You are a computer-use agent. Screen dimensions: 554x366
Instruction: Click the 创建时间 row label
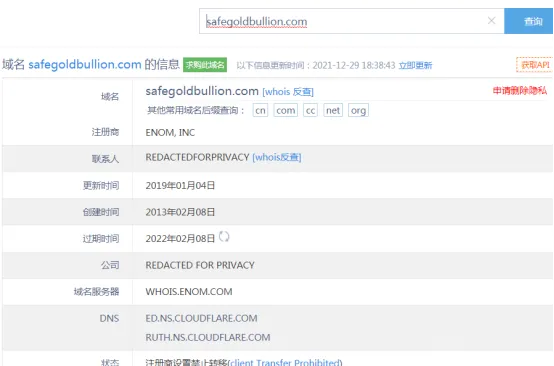(101, 212)
